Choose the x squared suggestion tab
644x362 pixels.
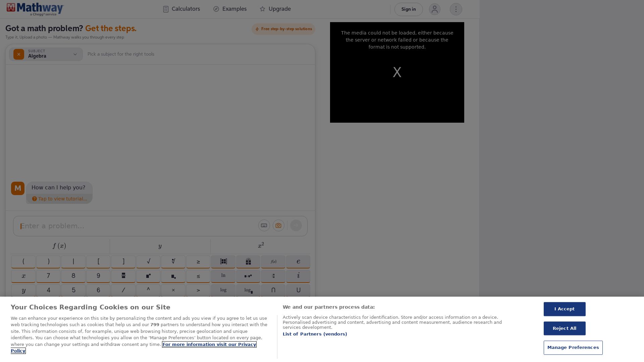pyautogui.click(x=261, y=246)
